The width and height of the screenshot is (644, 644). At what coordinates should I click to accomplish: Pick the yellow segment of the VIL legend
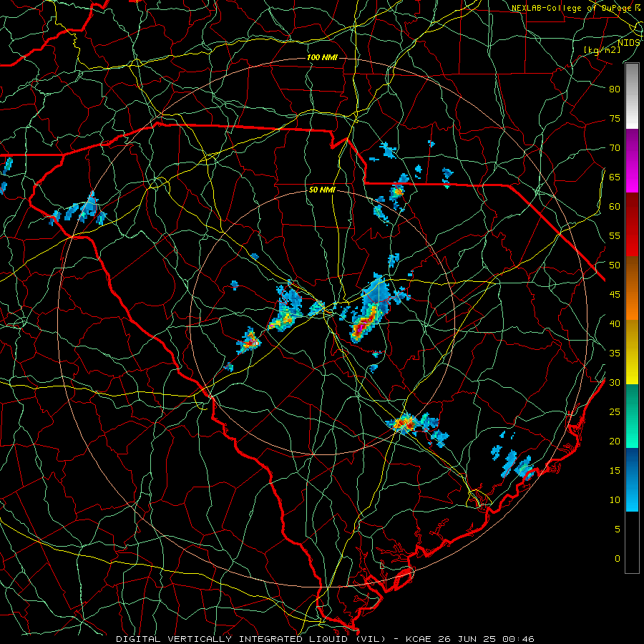[632, 352]
